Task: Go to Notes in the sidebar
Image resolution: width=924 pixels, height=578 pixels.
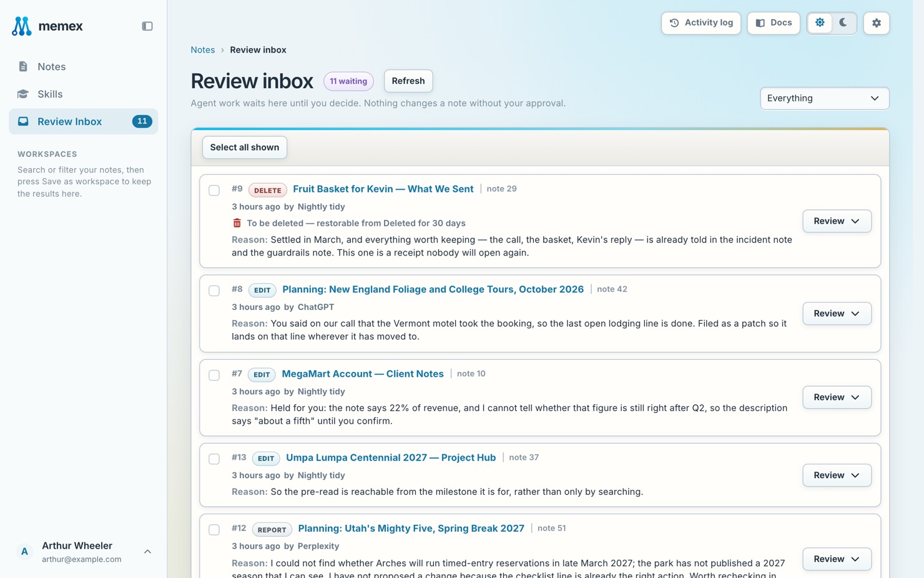Action: pos(83,67)
